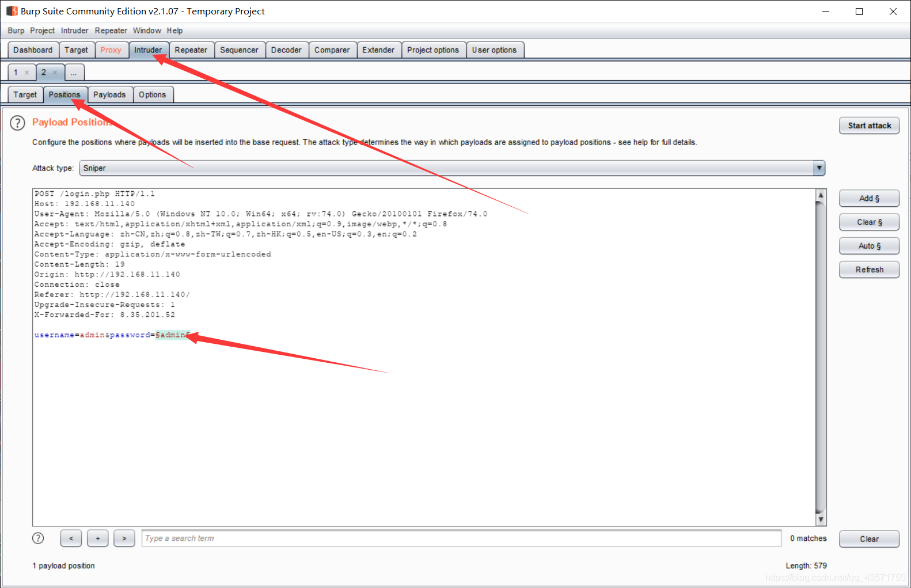Click the Refresh button
The width and height of the screenshot is (911, 588).
869,270
